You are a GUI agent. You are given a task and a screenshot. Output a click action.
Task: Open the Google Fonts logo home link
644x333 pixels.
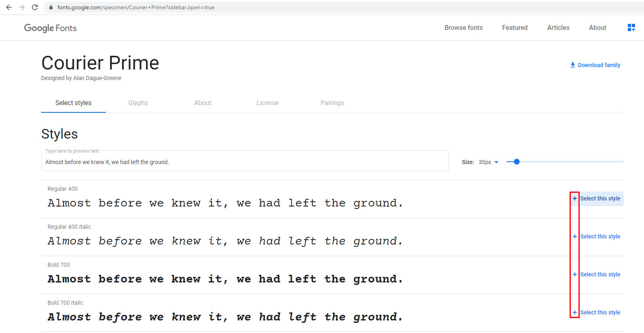(50, 28)
